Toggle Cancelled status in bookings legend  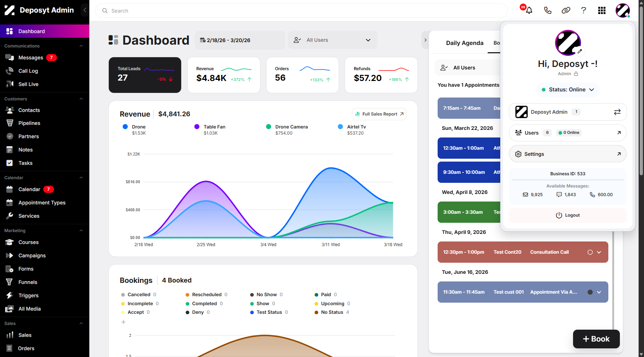[x=139, y=294]
